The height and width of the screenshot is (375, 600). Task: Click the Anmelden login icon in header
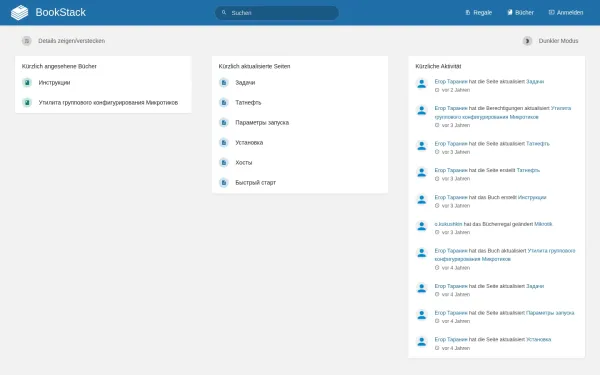(551, 13)
